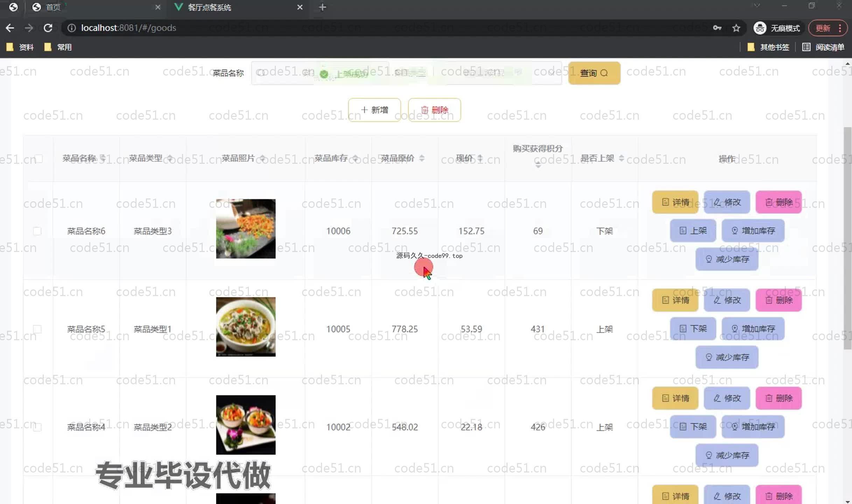The height and width of the screenshot is (504, 852).
Task: Switch to the 餐厅点餐系统 tab
Action: coord(238,7)
